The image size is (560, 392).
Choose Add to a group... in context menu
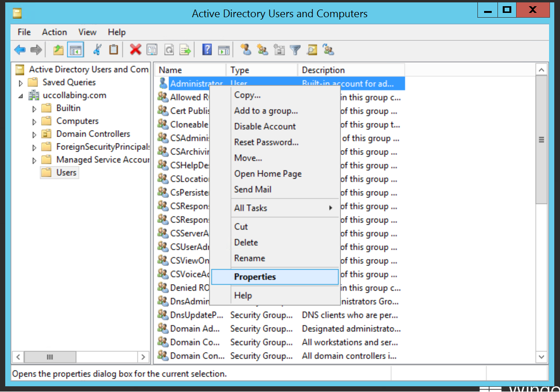(275, 111)
